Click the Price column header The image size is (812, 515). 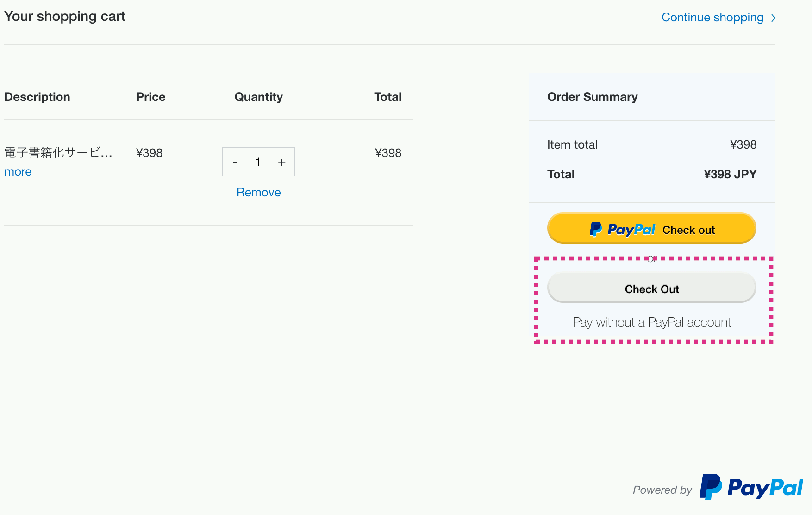point(150,97)
